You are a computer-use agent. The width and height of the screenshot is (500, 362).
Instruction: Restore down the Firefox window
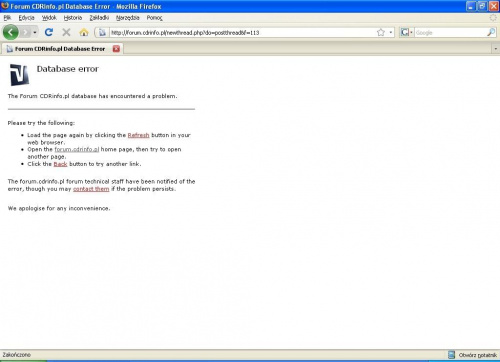point(482,6)
